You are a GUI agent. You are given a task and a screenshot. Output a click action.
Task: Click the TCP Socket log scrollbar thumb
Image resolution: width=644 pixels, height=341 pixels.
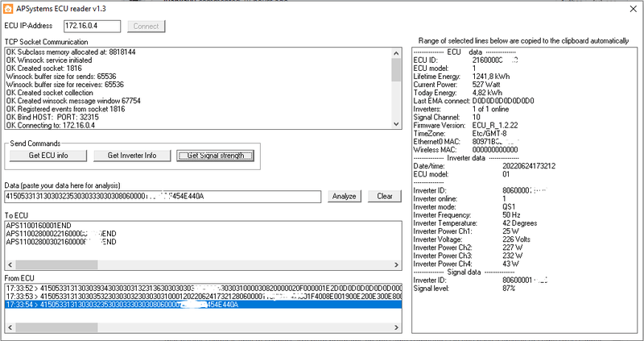pos(396,69)
